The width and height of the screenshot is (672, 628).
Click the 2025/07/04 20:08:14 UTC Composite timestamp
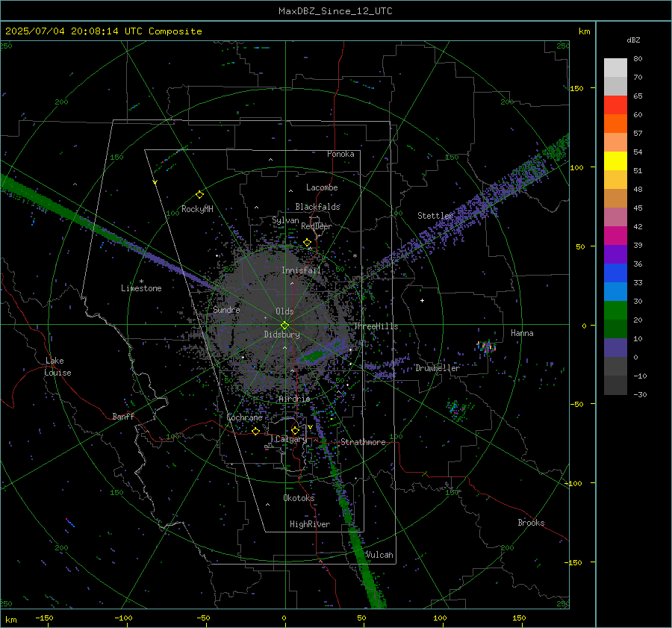(103, 31)
